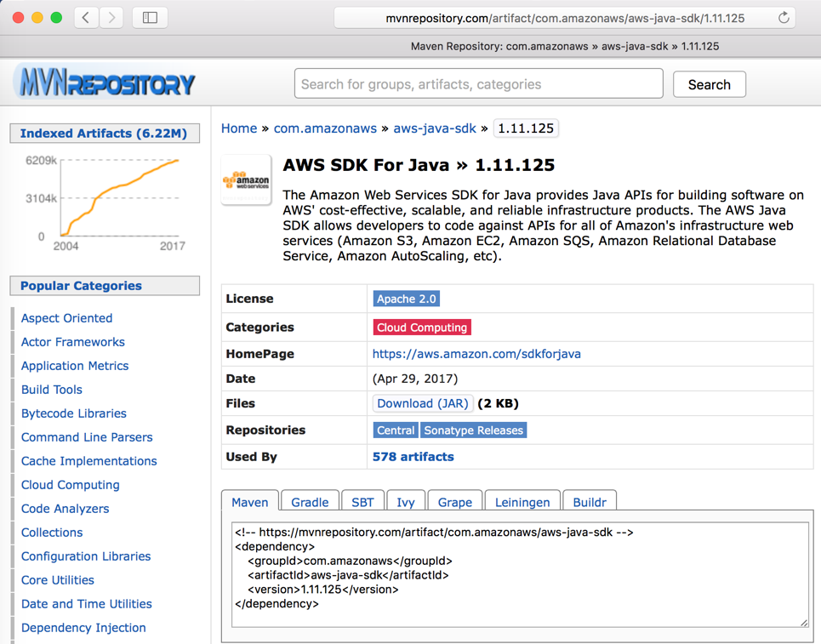The width and height of the screenshot is (821, 644).
Task: Click the Search button
Action: (709, 84)
